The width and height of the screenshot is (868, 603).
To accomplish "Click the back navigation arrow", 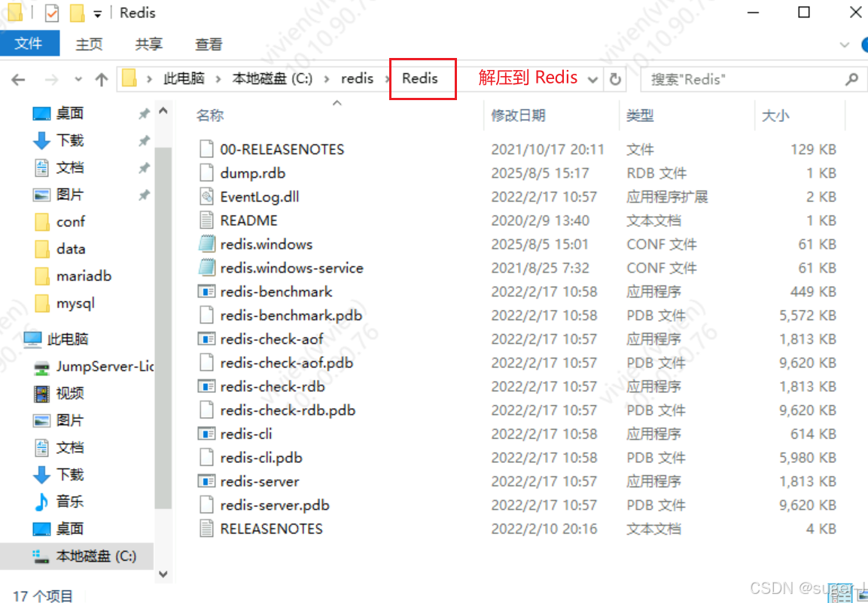I will coord(18,80).
